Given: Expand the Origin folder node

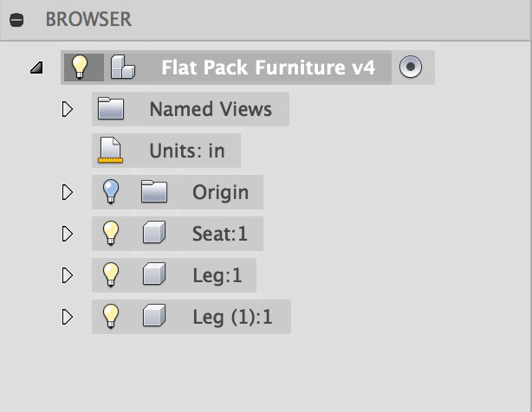Looking at the screenshot, I should [68, 192].
